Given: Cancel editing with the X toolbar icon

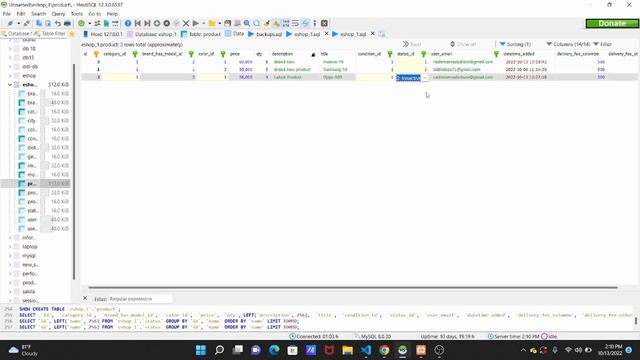Looking at the screenshot, I should coord(186,24).
